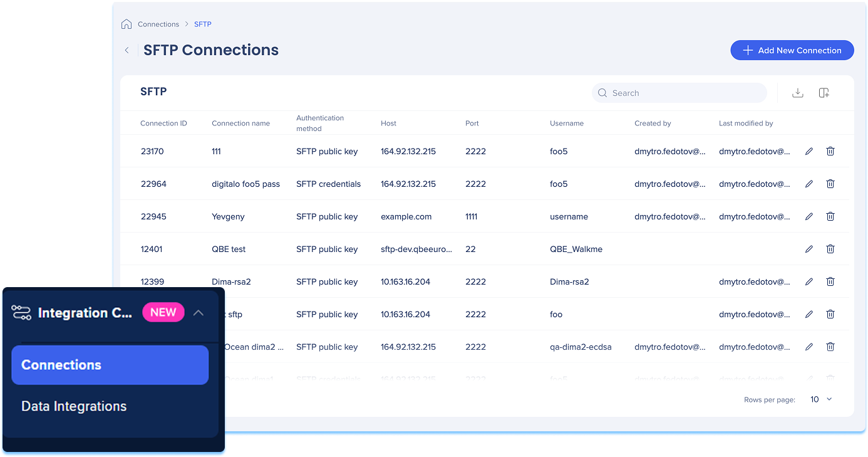Screen dimensions: 868x457
Task: Click the QBE_Walkme username cell
Action: [576, 249]
